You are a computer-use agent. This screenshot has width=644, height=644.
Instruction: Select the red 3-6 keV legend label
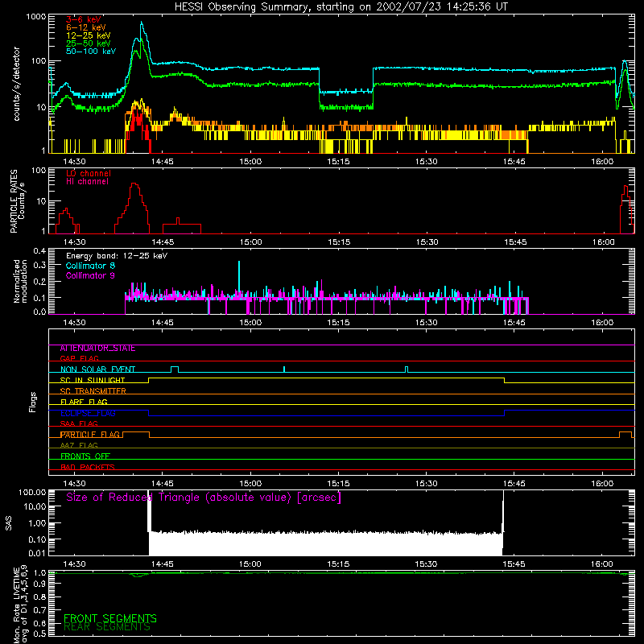(x=84, y=19)
